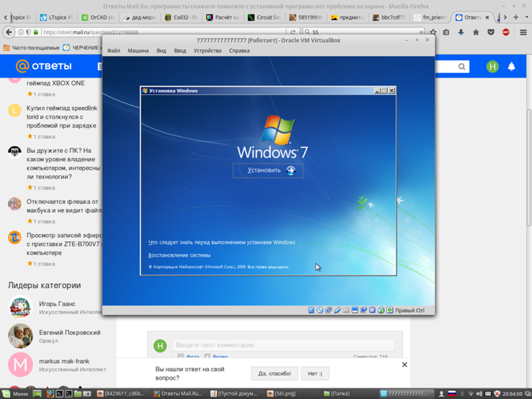
Task: Click the hard disk activity icon in VirtualBox status bar
Action: 311,310
